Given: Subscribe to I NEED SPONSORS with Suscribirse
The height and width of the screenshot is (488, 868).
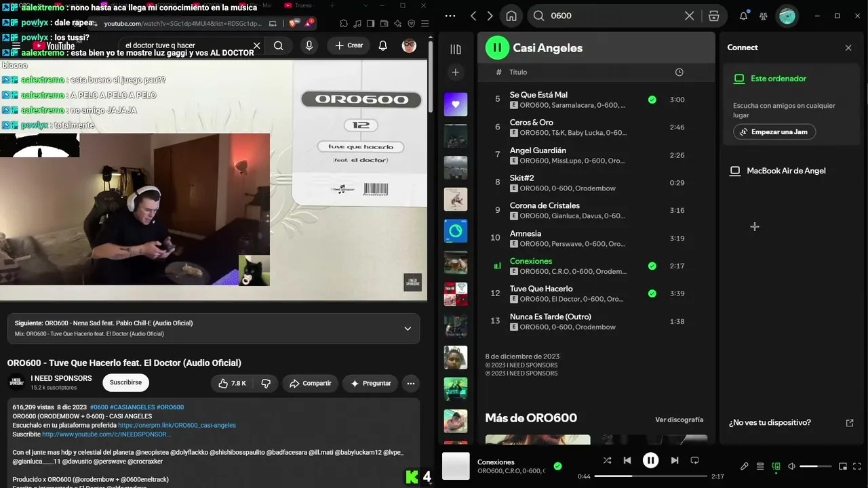Looking at the screenshot, I should (x=125, y=382).
